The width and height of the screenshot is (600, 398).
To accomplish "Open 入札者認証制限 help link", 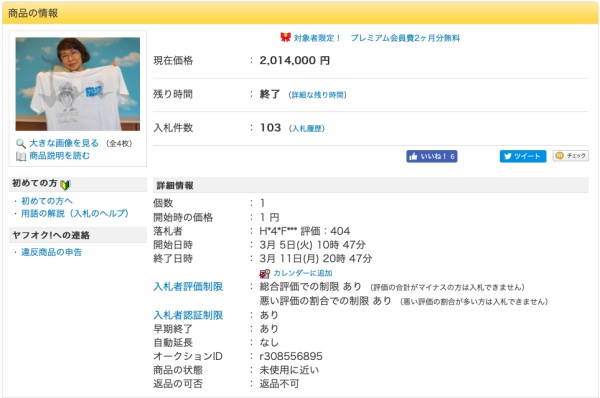I will click(x=188, y=315).
